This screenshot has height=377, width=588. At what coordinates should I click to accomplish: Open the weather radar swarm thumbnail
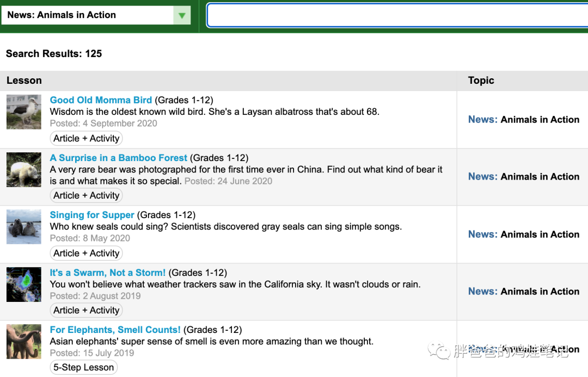24,285
